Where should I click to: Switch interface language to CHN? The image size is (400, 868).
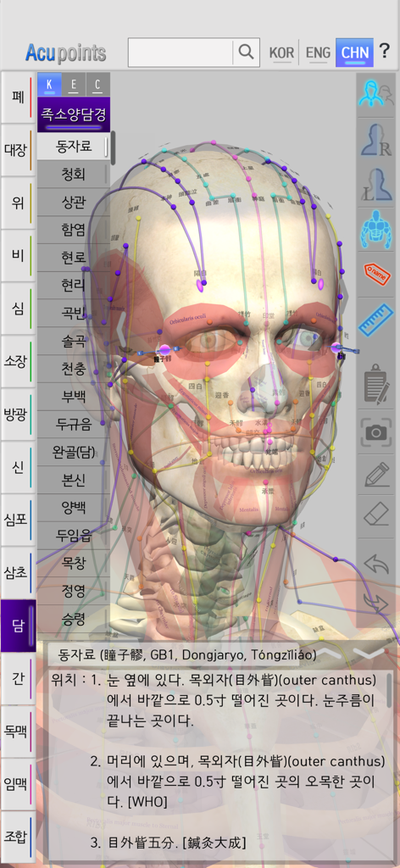coord(354,53)
